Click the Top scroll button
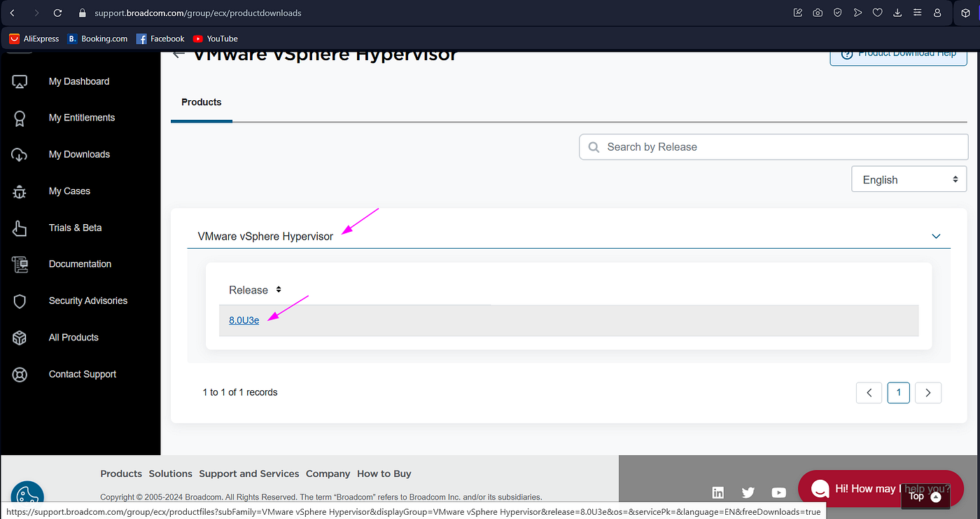980x519 pixels. [925, 497]
